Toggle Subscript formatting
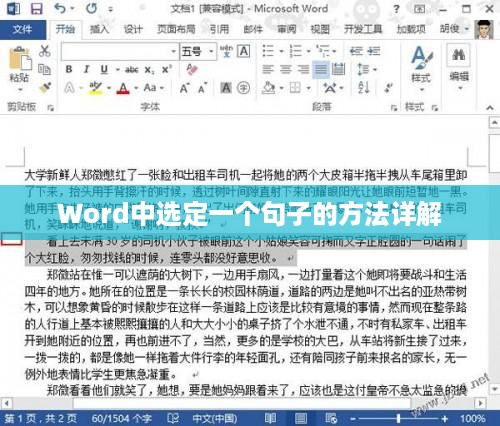500x426 pixels. click(149, 70)
